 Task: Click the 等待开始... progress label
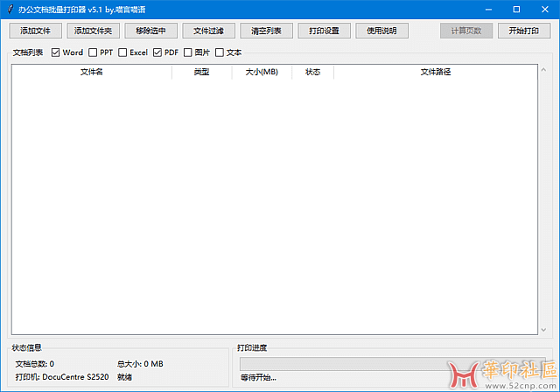click(x=258, y=378)
